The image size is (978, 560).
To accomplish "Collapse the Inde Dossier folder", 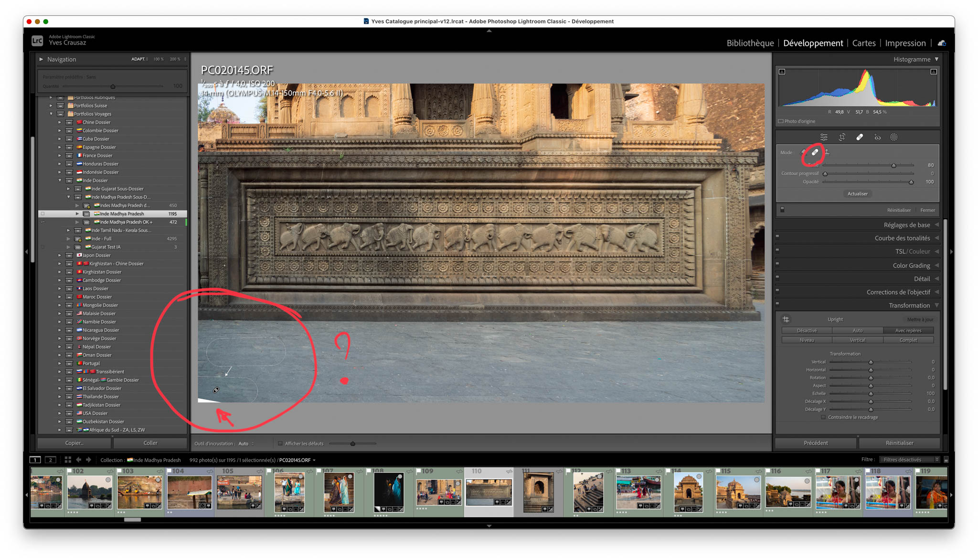I will (x=60, y=180).
